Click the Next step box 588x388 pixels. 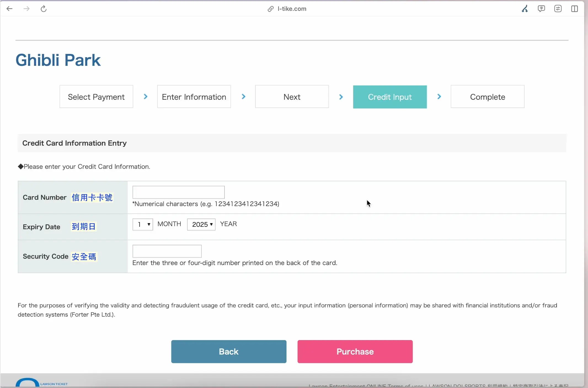coord(292,97)
